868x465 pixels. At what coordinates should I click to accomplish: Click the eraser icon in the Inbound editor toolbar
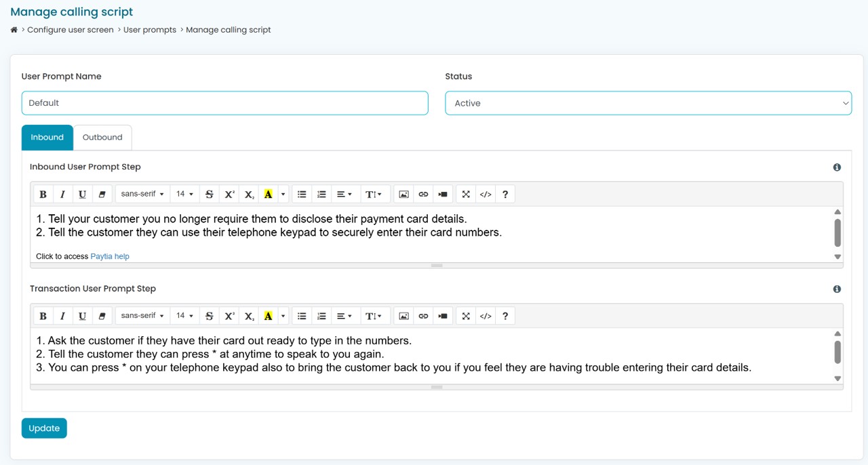(x=102, y=195)
